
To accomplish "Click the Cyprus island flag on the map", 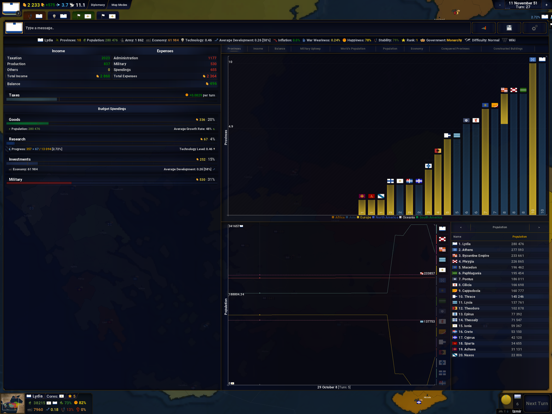I will [x=418, y=402].
